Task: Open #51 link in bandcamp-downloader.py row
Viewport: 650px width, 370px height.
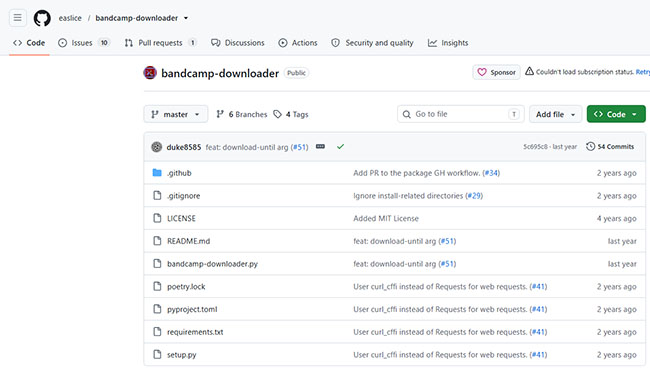Action: point(447,264)
